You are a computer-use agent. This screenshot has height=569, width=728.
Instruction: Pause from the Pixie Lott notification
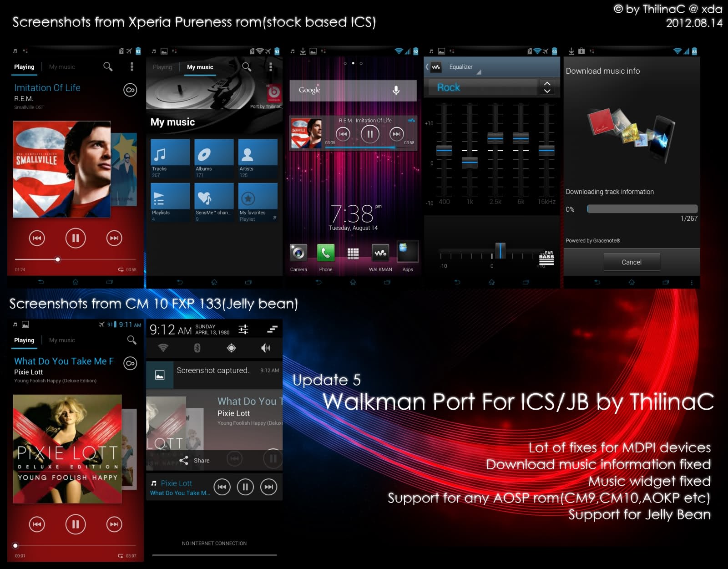coord(245,487)
